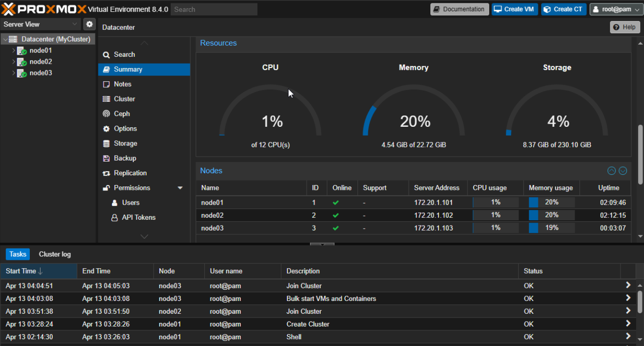Click the down-arrow circle icon in Nodes header
The width and height of the screenshot is (644, 346).
pos(623,171)
